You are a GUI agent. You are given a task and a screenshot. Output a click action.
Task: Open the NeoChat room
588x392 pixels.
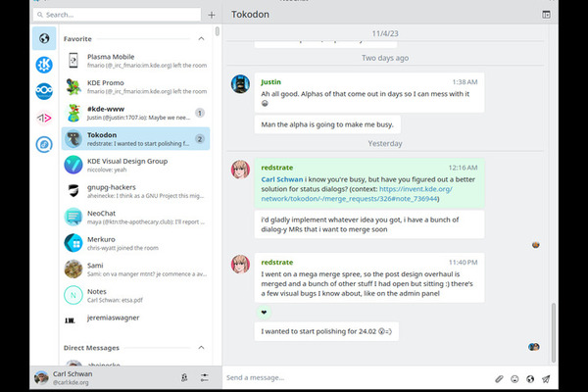coord(136,218)
